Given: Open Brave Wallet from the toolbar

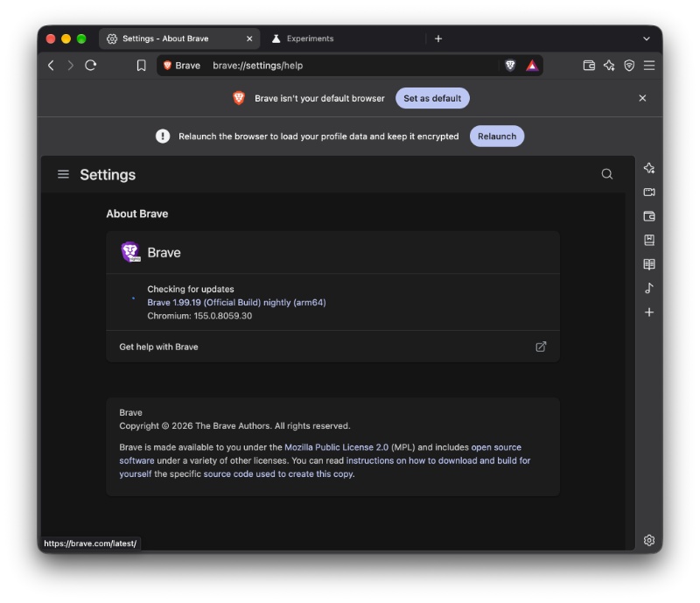Looking at the screenshot, I should point(589,66).
